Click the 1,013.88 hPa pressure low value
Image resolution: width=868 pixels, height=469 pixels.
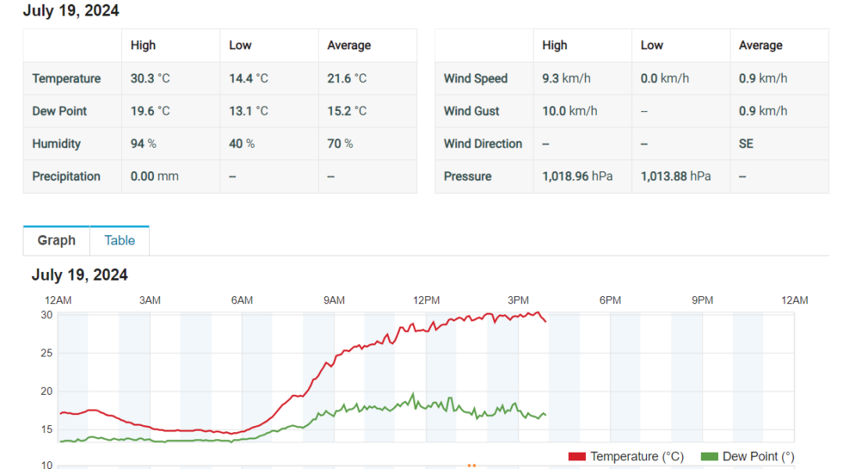click(676, 177)
